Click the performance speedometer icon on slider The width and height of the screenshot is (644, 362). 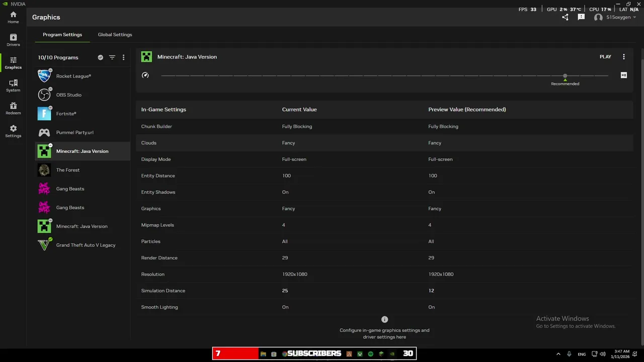point(145,75)
